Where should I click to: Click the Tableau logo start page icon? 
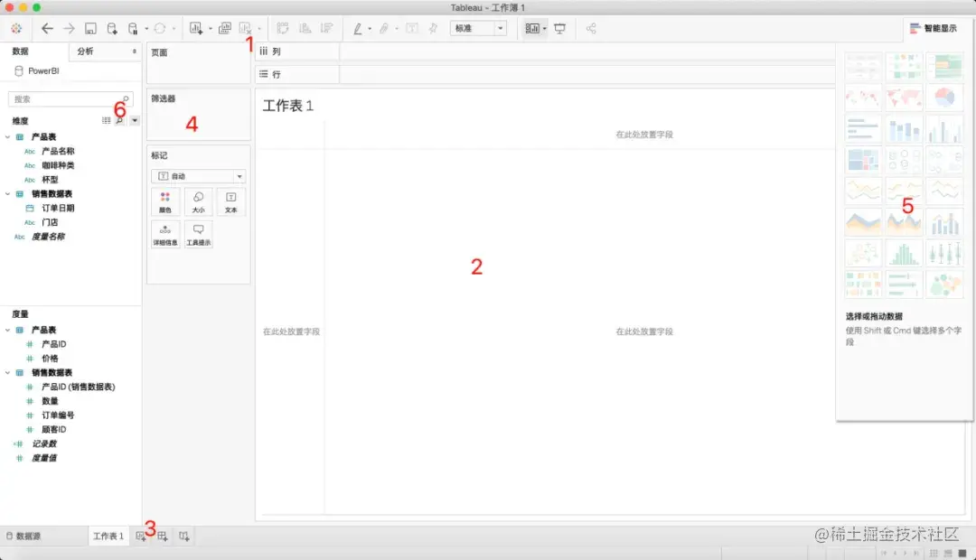pyautogui.click(x=17, y=28)
